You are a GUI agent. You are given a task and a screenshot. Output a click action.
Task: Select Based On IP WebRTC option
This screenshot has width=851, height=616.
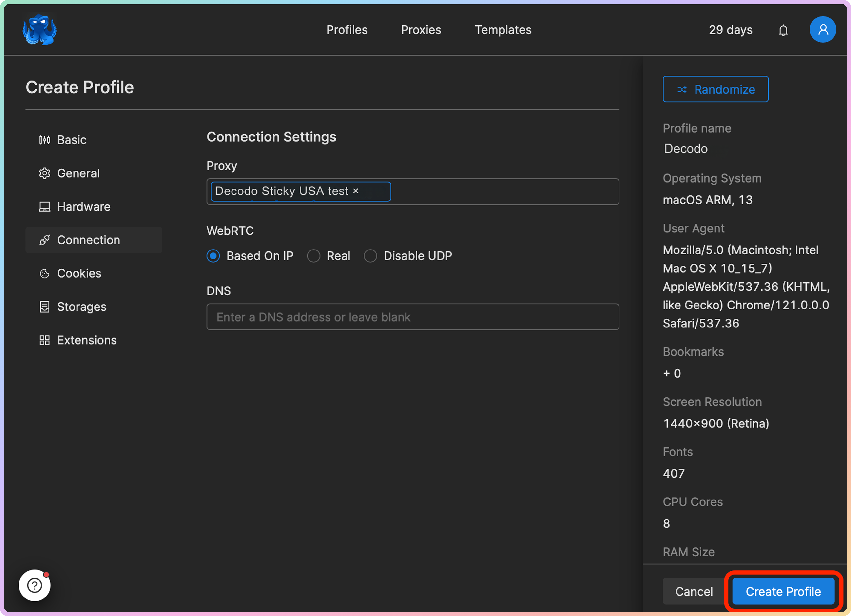coord(213,256)
